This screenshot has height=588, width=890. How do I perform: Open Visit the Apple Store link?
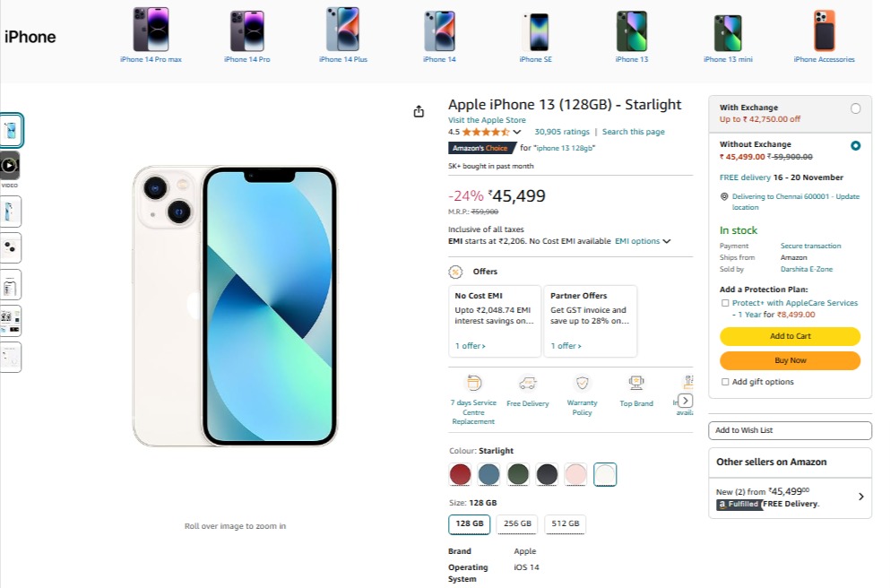point(487,120)
